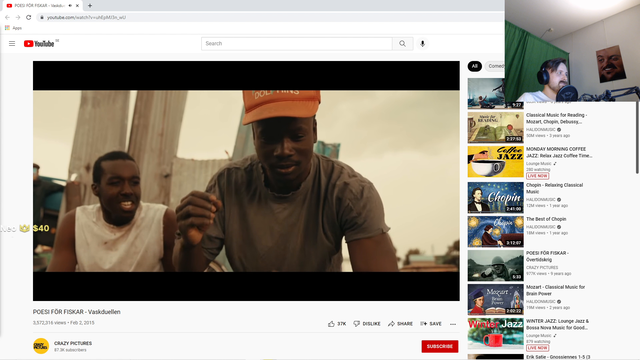640x360 pixels.
Task: Click HALIDONMUSIC under Classical Music for Reading
Action: click(541, 129)
